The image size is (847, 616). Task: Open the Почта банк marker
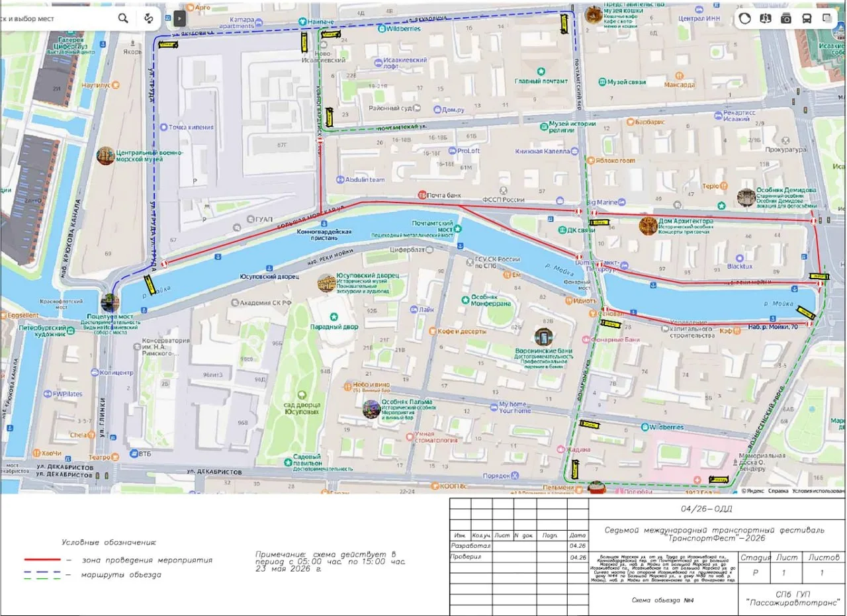(422, 195)
